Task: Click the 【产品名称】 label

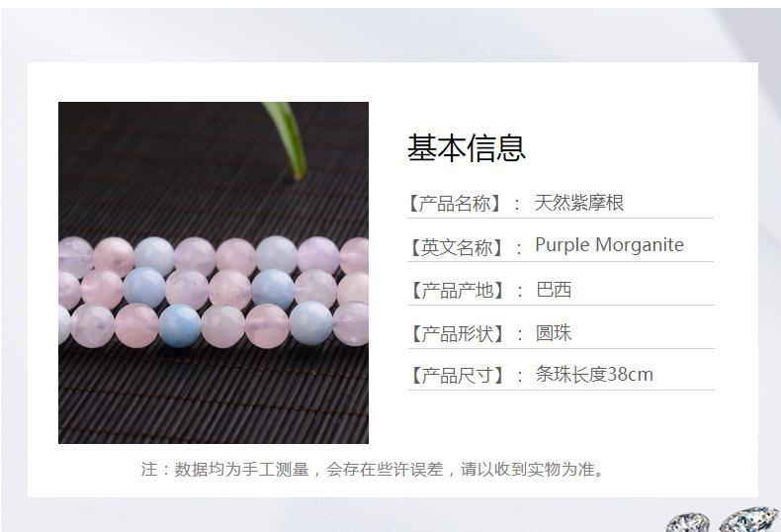Action: (x=454, y=204)
